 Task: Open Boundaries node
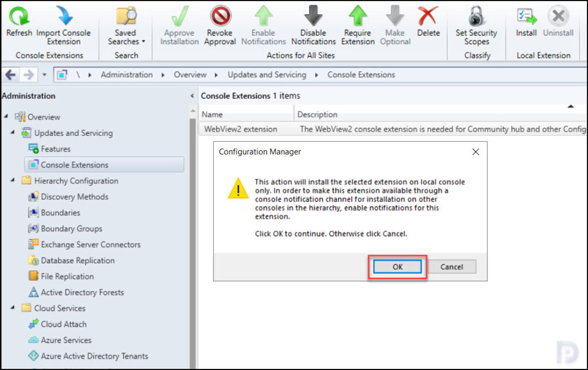(x=60, y=213)
